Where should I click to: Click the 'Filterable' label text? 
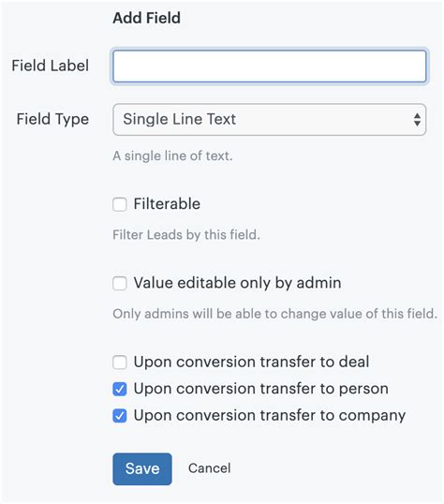point(167,204)
